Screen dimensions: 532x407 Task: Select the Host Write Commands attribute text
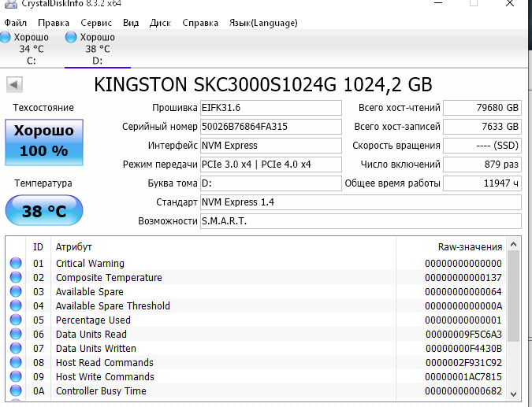click(x=105, y=377)
